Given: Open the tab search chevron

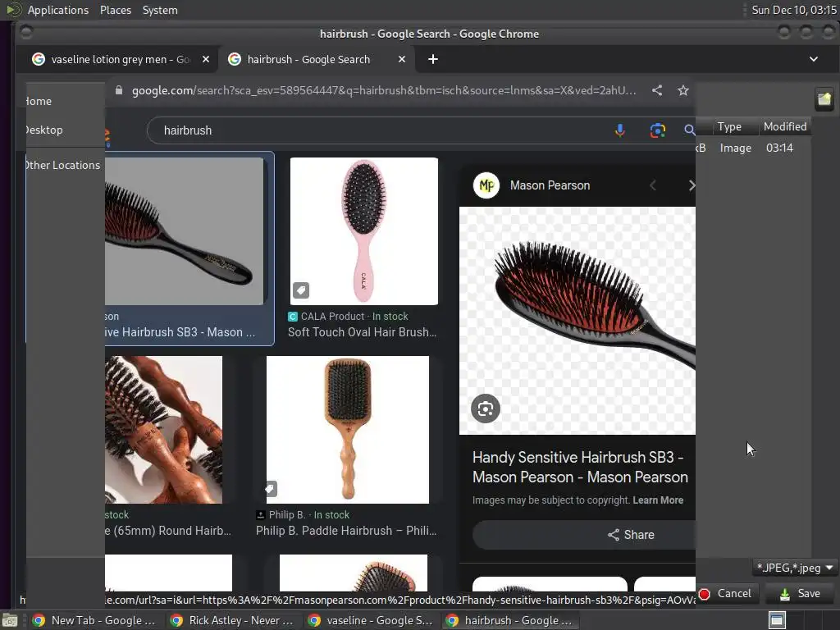Looking at the screenshot, I should click(x=813, y=59).
